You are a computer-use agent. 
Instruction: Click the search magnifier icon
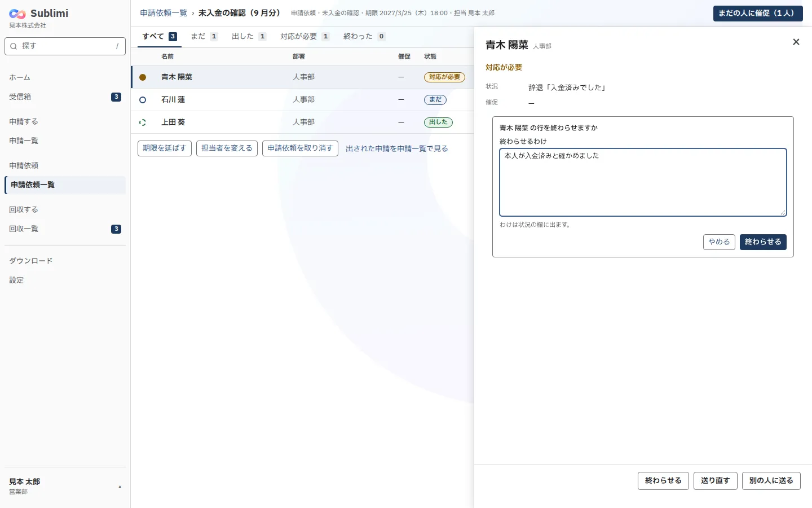pos(14,46)
